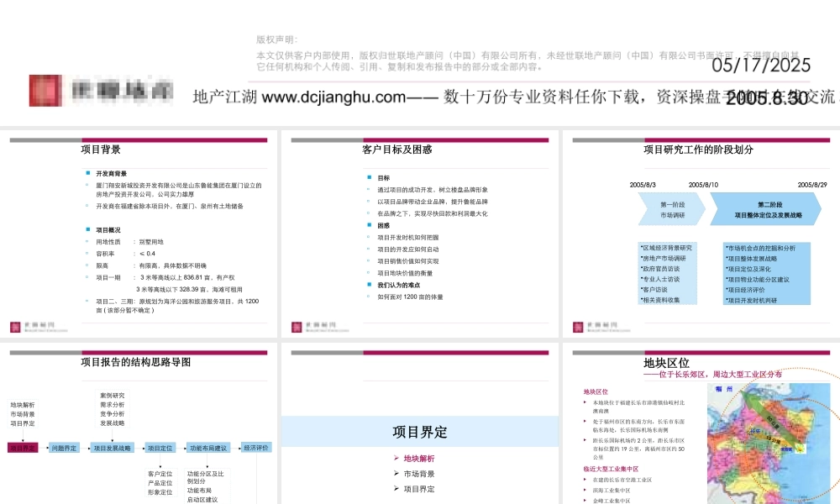Click the 开发商背景 heading
This screenshot has height=504, width=840.
point(112,174)
